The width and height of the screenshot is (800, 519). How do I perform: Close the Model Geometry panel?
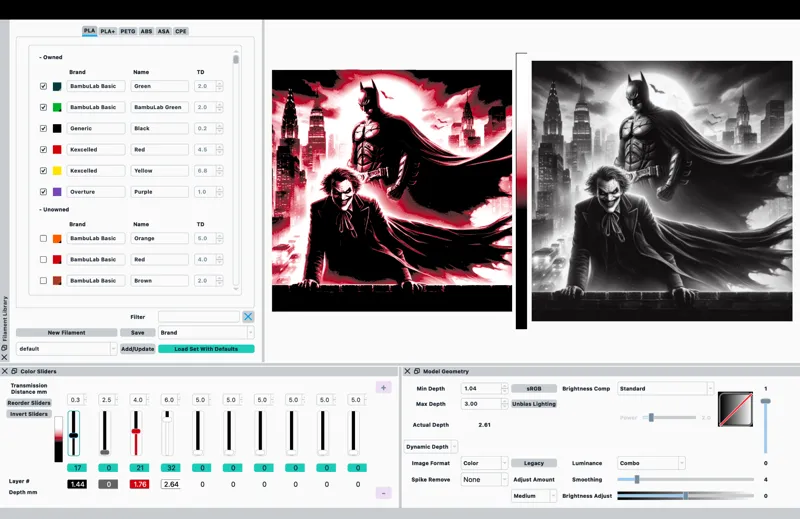click(407, 371)
